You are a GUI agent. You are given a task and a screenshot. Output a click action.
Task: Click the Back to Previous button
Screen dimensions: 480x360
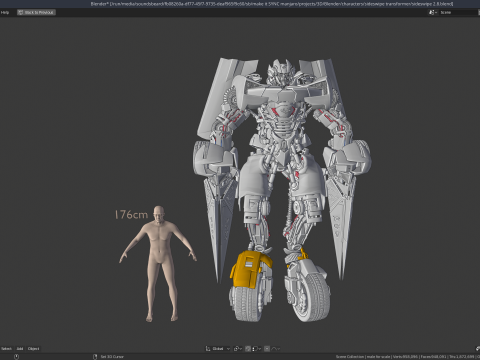coord(36,12)
